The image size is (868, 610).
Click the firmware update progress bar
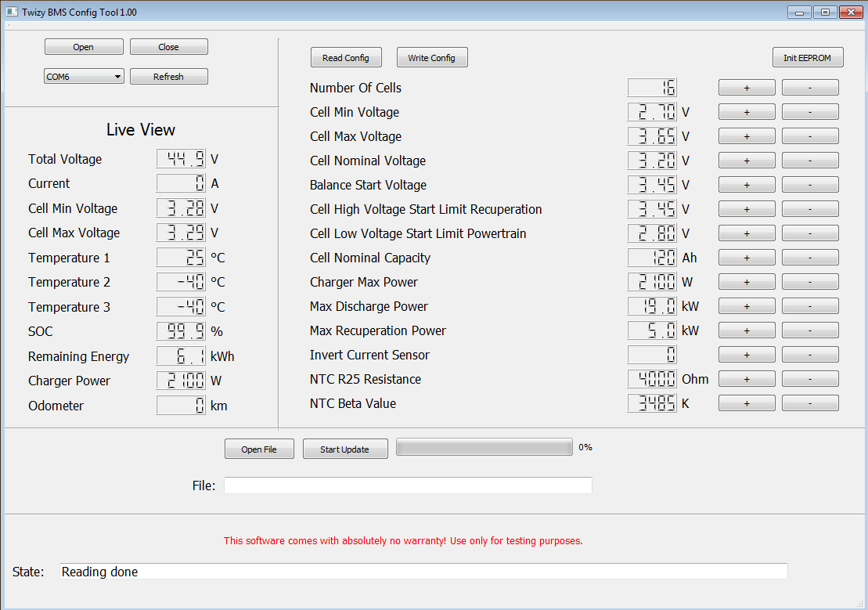pyautogui.click(x=484, y=447)
